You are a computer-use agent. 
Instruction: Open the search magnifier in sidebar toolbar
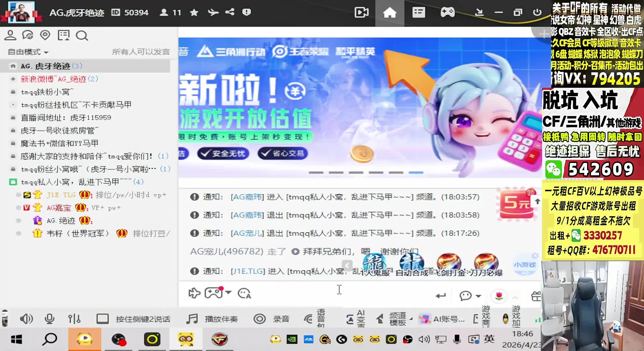(82, 35)
